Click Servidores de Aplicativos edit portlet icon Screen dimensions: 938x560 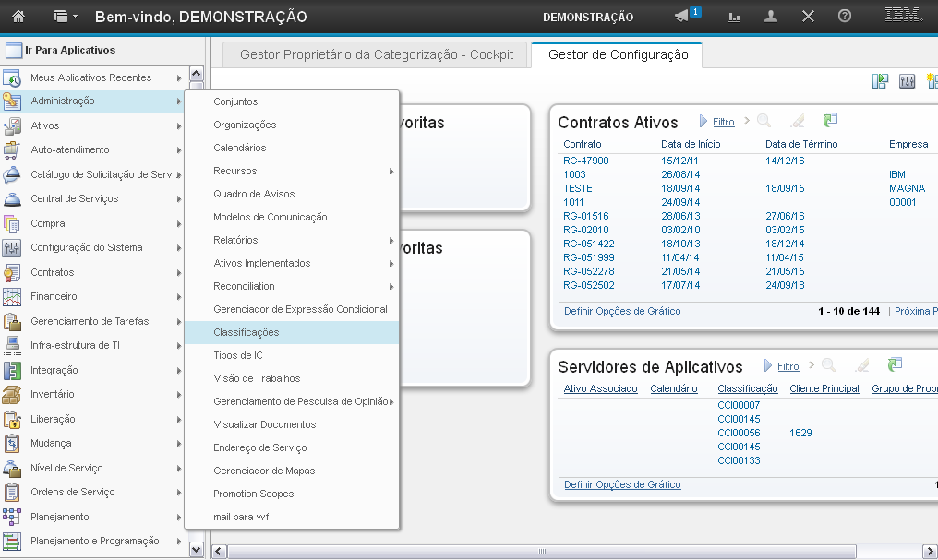click(861, 366)
